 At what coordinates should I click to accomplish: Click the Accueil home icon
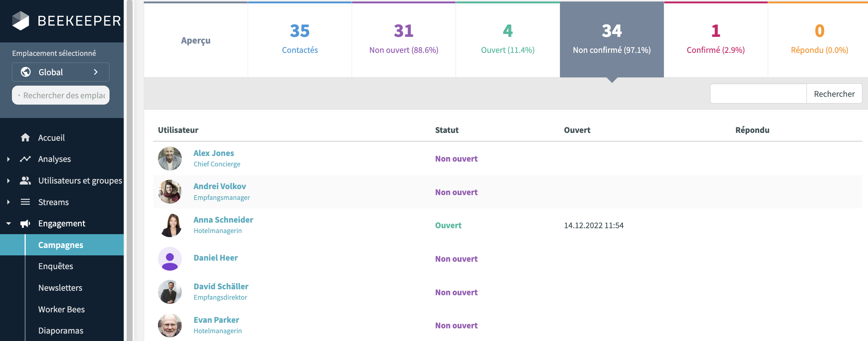tap(25, 138)
